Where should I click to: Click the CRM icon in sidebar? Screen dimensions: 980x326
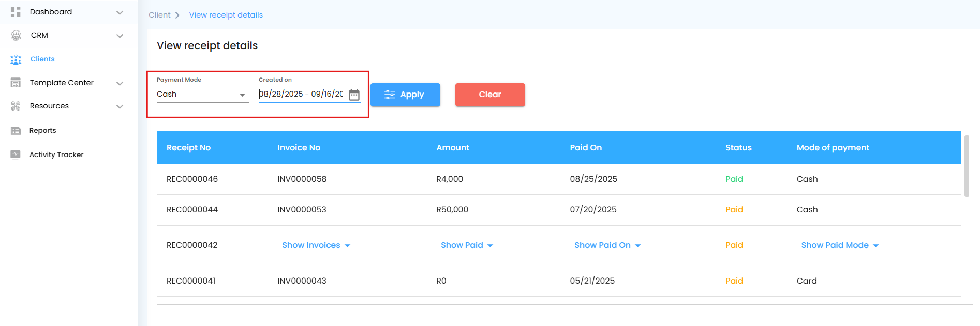pyautogui.click(x=16, y=35)
